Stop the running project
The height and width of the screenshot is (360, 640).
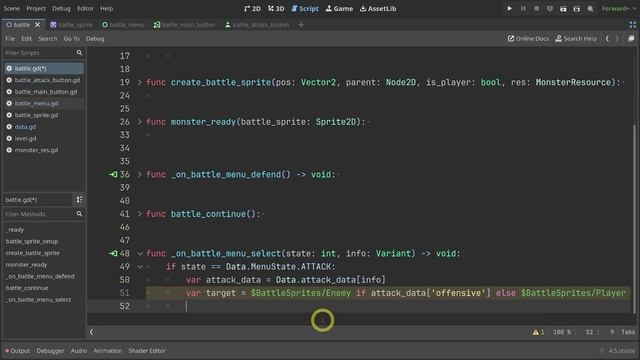(536, 8)
